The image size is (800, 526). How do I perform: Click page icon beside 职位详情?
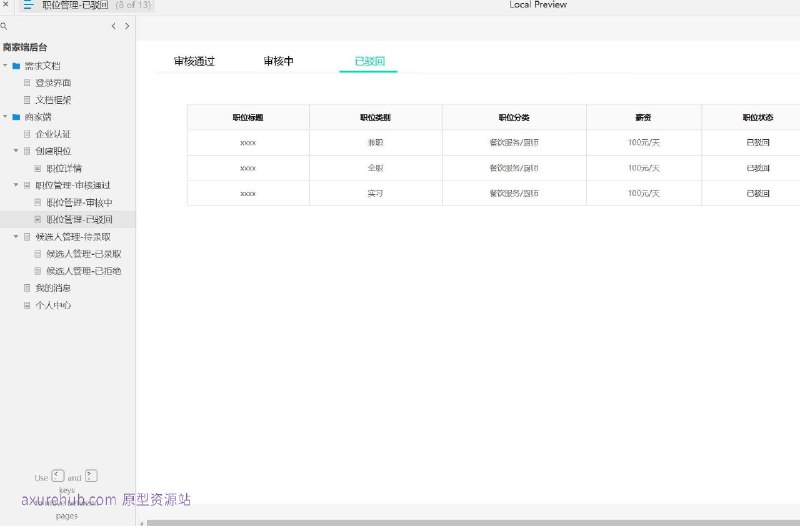38,168
